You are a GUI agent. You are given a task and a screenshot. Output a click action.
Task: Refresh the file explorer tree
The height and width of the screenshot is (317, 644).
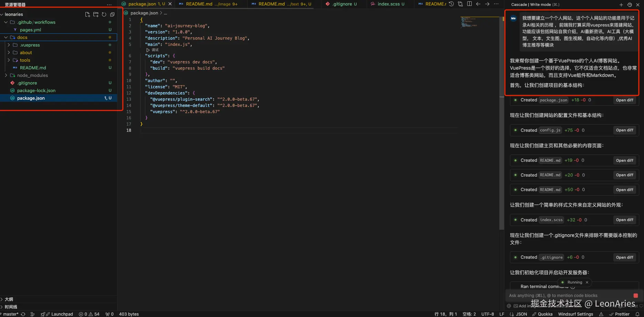pos(104,14)
